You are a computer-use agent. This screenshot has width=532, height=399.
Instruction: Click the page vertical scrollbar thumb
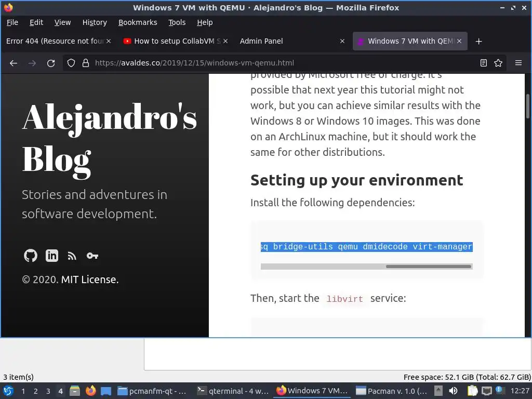(x=528, y=107)
